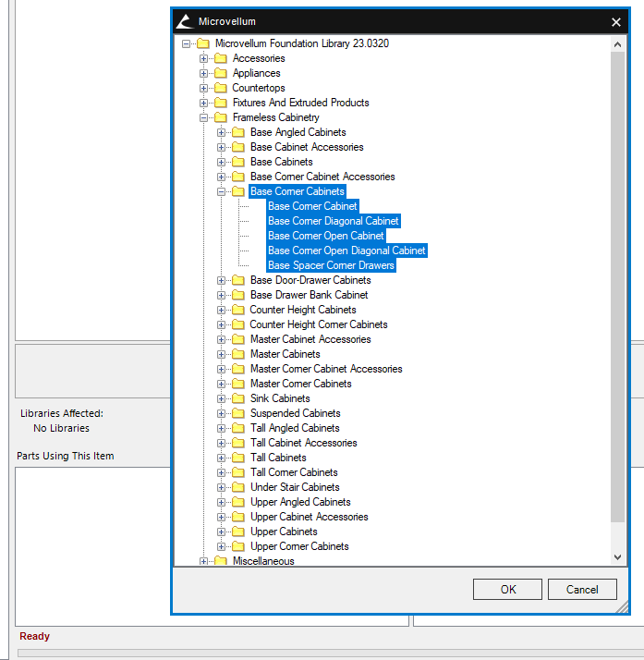Click the Countertops folder icon
The image size is (644, 660).
point(221,88)
